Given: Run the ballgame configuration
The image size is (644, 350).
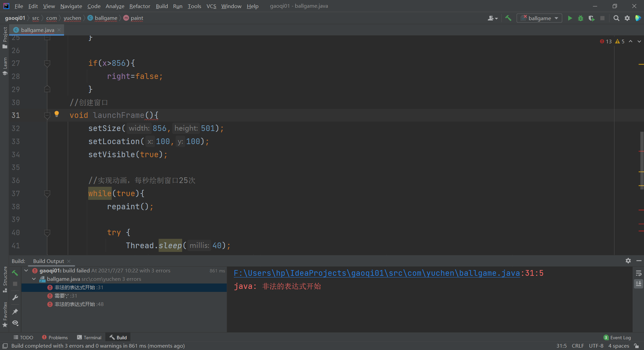Looking at the screenshot, I should click(x=570, y=18).
